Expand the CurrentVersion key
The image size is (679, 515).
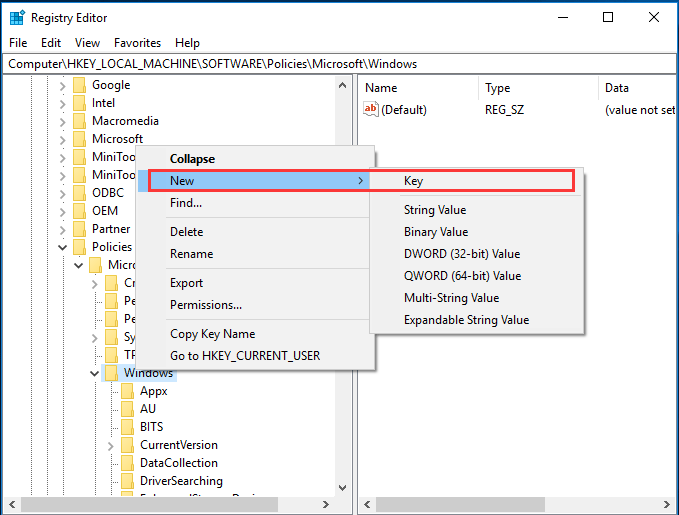[110, 446]
